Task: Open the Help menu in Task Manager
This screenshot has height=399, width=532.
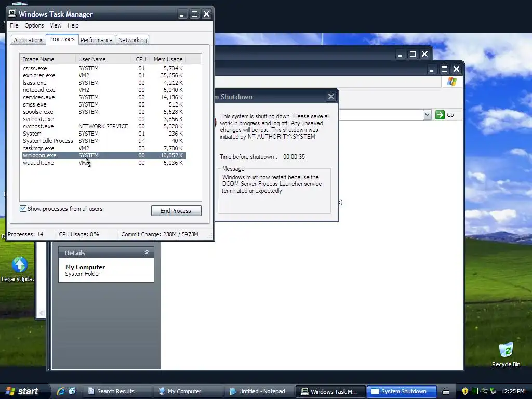Action: [x=73, y=25]
